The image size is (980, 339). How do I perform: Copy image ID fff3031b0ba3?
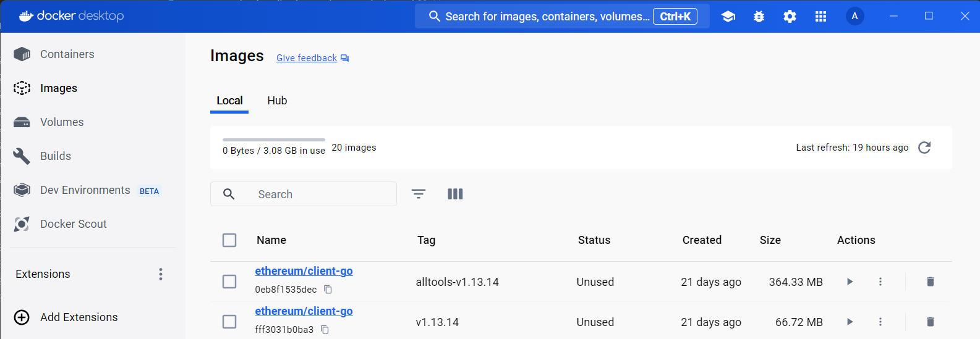[325, 330]
